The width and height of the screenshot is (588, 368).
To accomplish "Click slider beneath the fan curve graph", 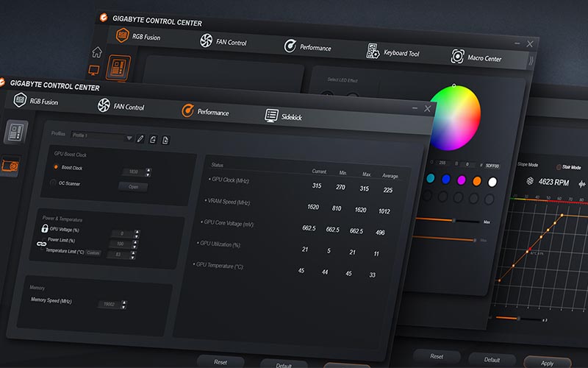I will point(519,319).
